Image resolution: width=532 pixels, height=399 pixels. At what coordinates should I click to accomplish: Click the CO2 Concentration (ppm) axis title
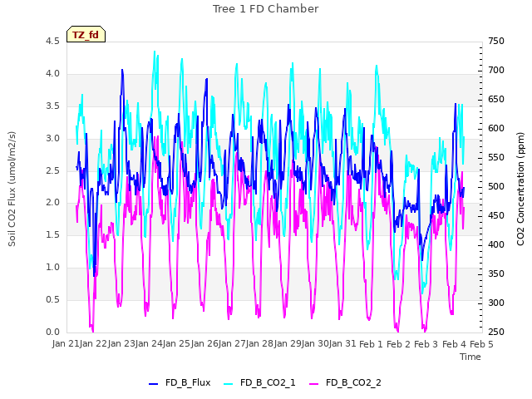[x=520, y=189]
